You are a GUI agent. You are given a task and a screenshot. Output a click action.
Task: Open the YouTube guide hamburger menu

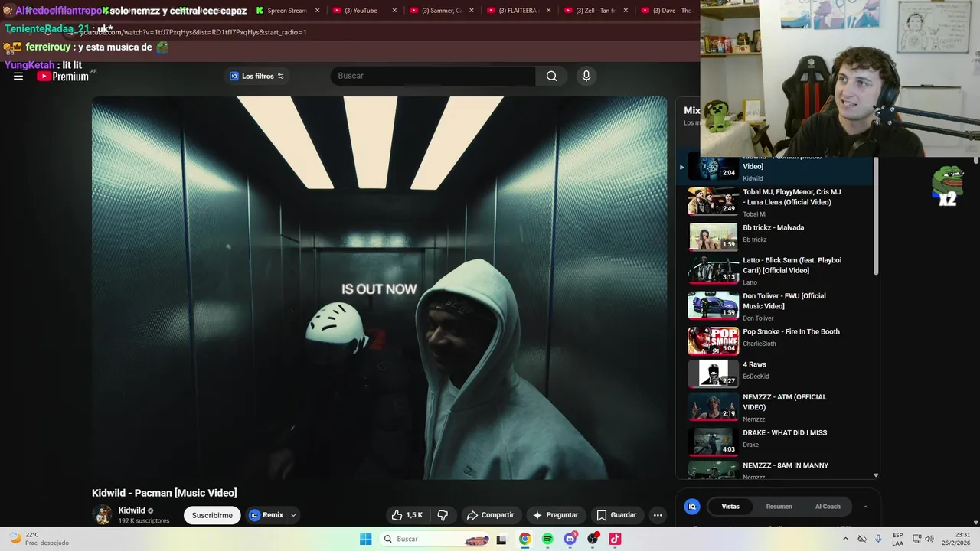[18, 76]
